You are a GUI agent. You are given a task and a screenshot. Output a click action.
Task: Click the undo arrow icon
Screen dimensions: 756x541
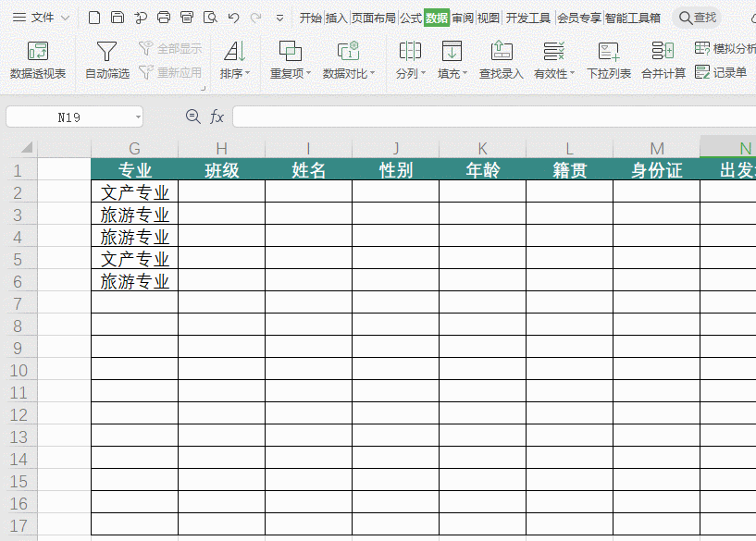click(x=234, y=18)
